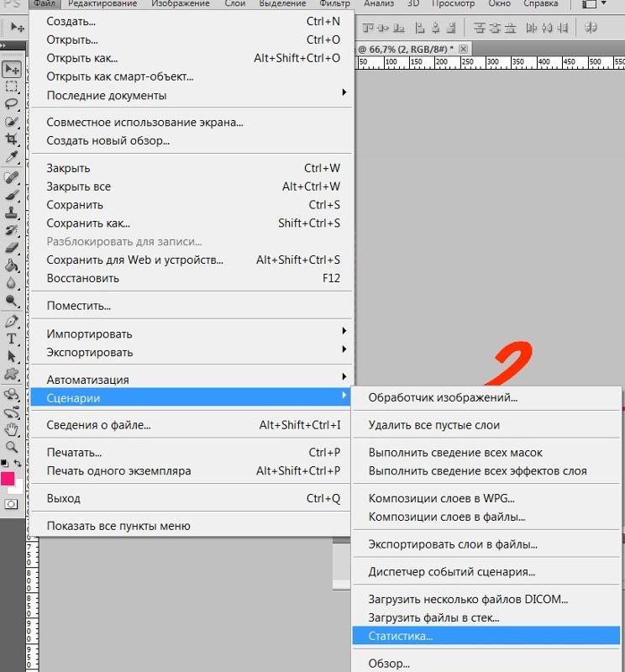Click Distribute Top Edges icon
Viewport: 625px width, 672px height.
click(480, 29)
